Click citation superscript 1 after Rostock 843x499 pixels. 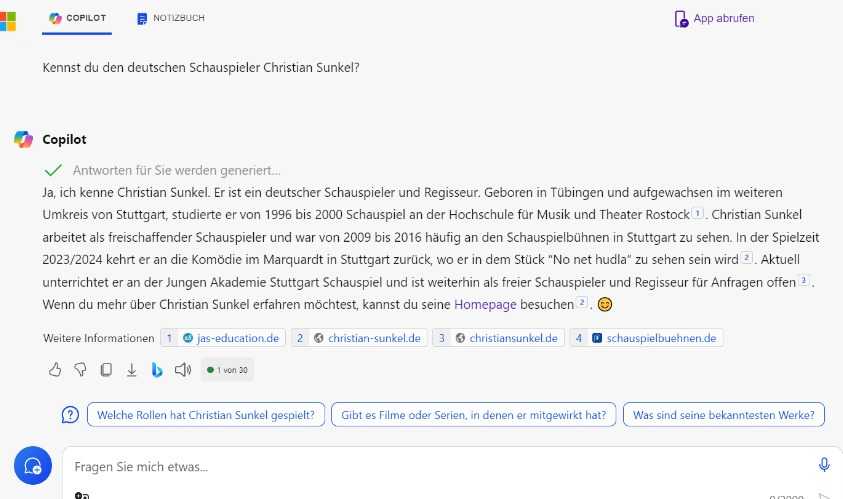pos(697,213)
